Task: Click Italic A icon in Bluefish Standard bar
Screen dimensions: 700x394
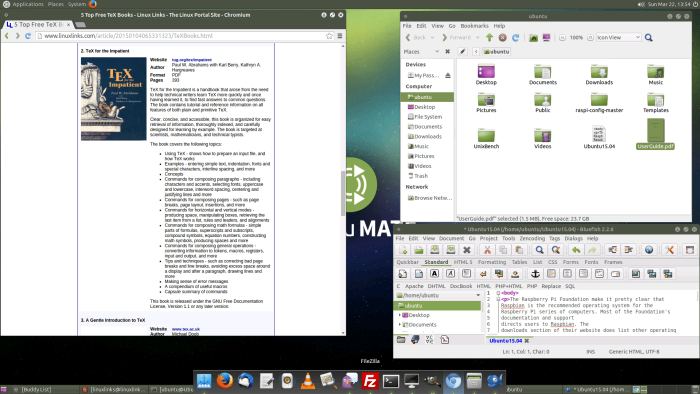Action: tap(450, 274)
